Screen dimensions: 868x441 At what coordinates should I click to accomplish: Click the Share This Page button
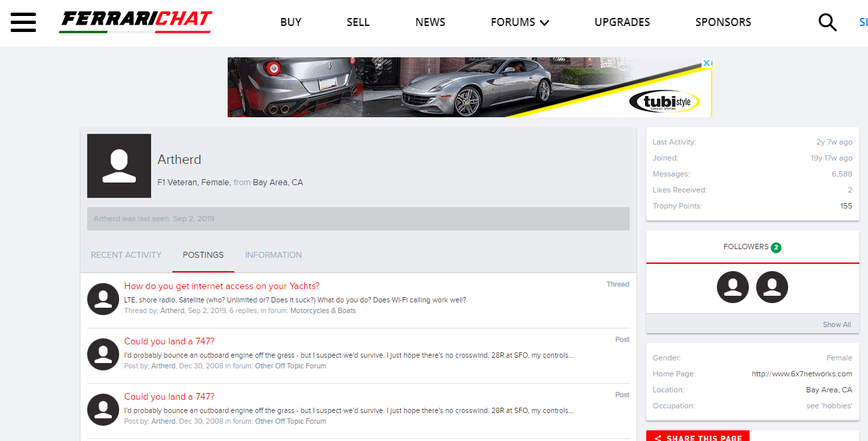click(698, 436)
